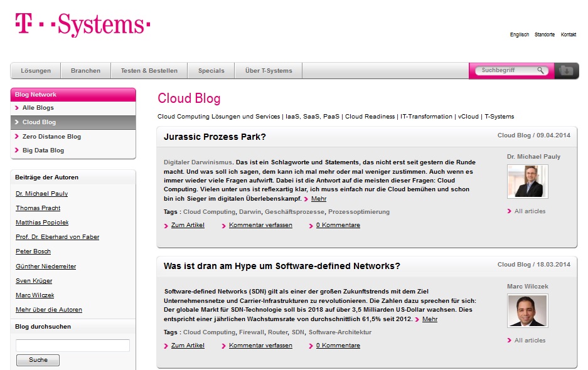Click the blog search text field
The height and width of the screenshot is (370, 588).
73,346
